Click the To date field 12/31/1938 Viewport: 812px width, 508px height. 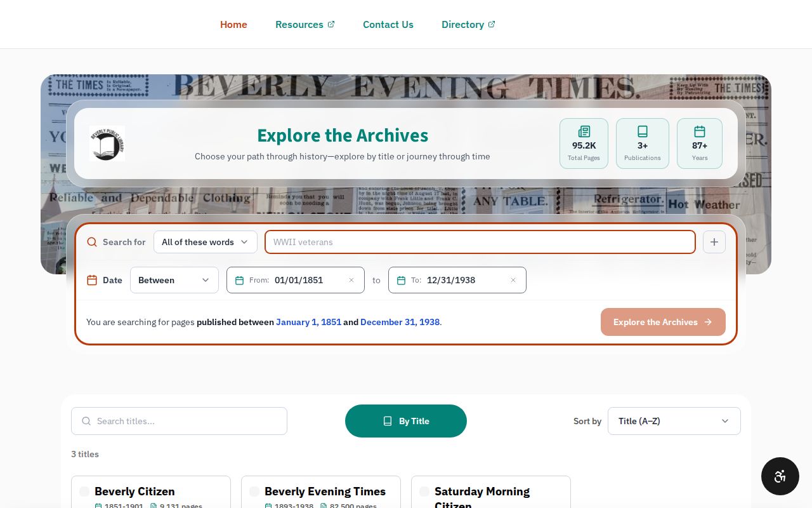point(457,280)
